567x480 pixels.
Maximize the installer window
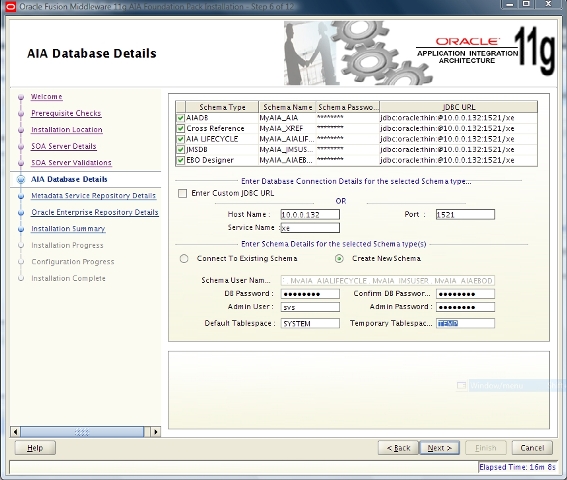pos(526,4)
